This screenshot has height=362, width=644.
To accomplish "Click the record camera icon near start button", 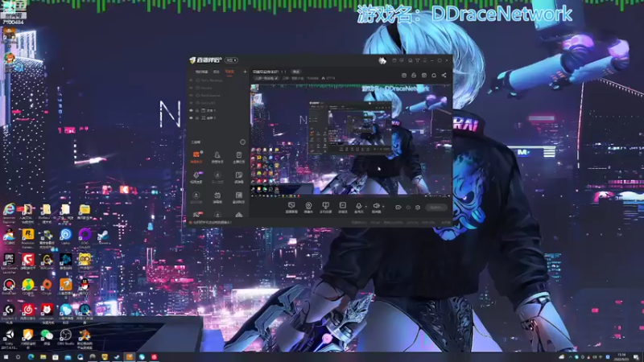I will (x=398, y=208).
